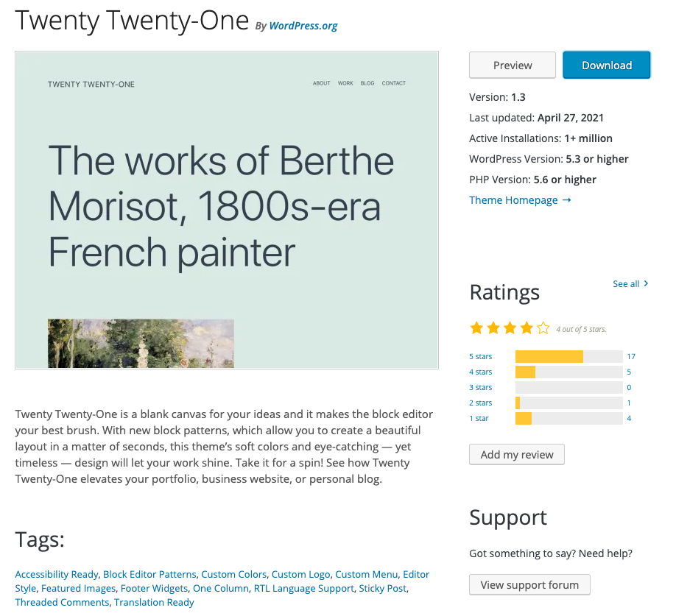View reviews with 1 star rating
The image size is (676, 616).
[x=479, y=418]
